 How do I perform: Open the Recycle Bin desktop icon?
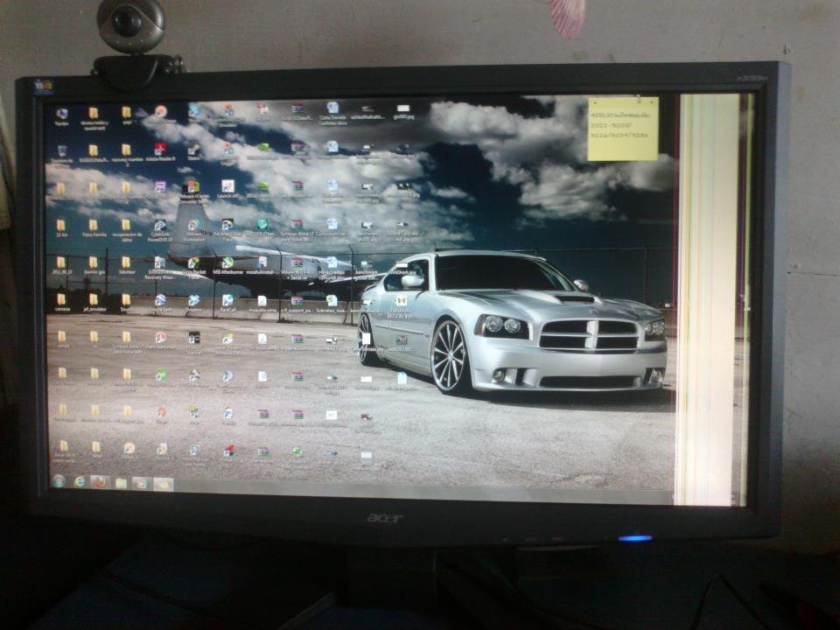[x=61, y=154]
